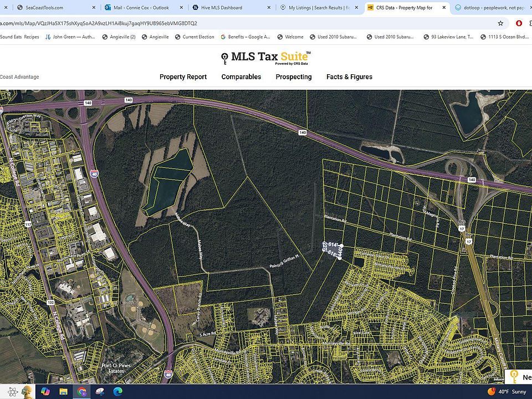Open File Explorer from the taskbar
532x399 pixels.
63,392
